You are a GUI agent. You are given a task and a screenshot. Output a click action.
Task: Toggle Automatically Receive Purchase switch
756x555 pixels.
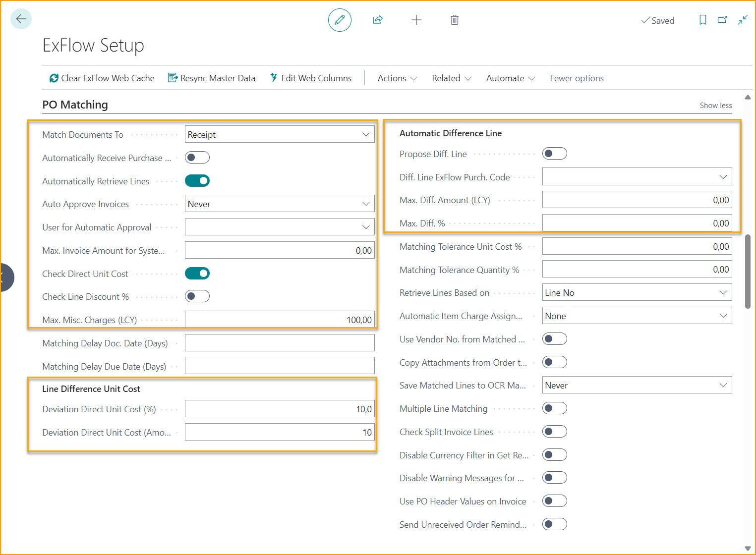point(197,158)
